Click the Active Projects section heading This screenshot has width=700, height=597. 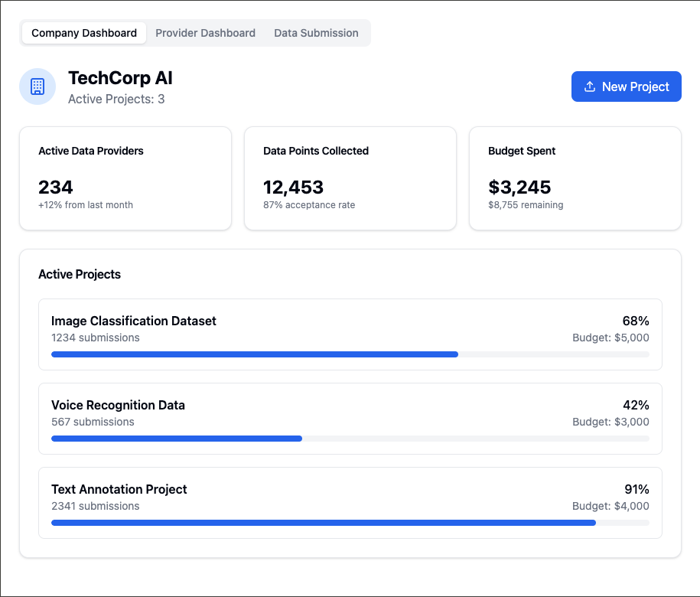pos(80,274)
